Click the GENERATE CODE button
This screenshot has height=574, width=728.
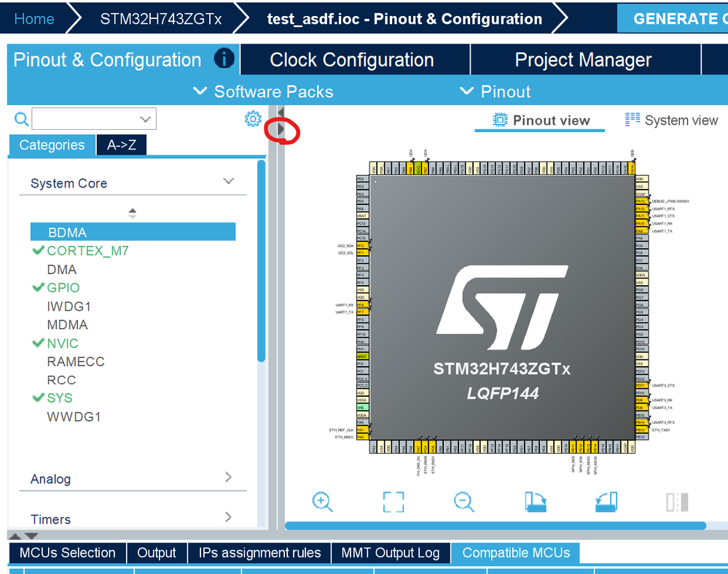click(x=673, y=18)
